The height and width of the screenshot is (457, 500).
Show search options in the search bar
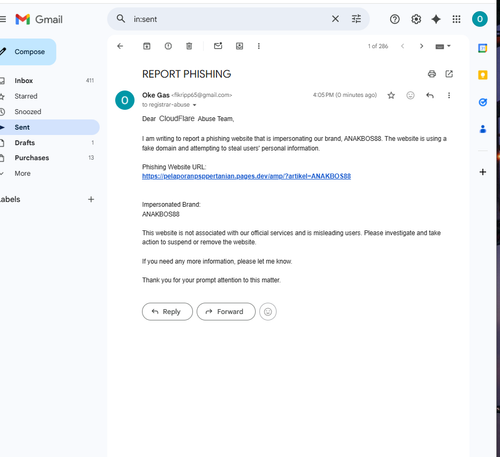click(356, 19)
